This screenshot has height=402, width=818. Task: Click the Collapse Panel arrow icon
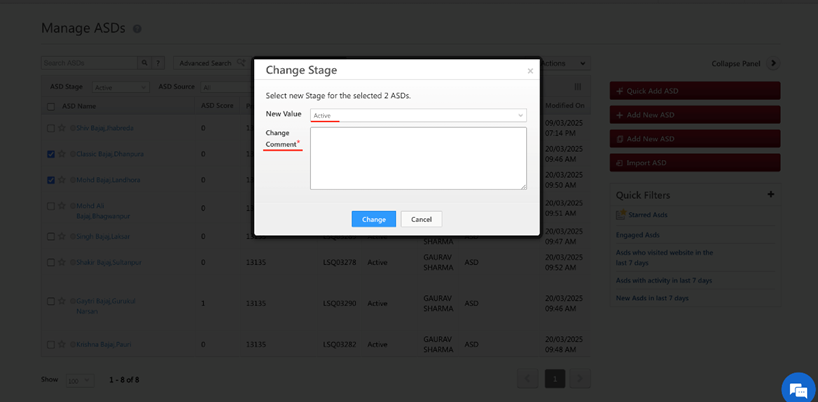[773, 63]
